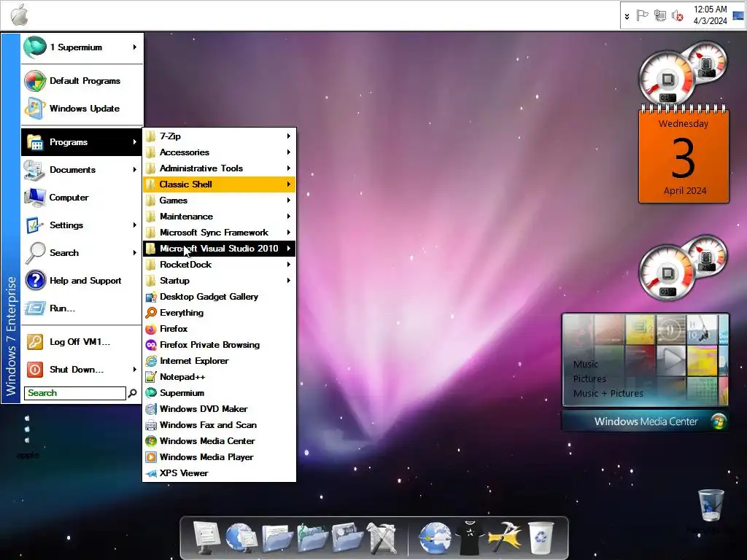Launch Desktop Gadget Gallery

[x=219, y=297]
